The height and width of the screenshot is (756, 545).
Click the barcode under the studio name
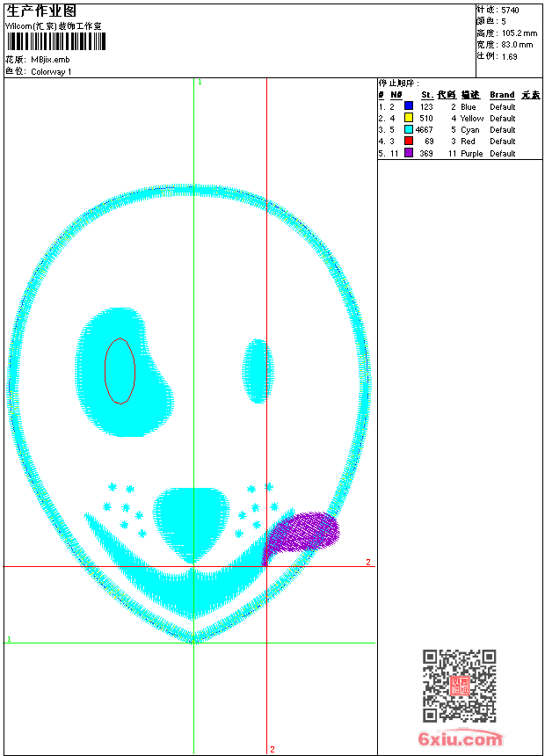pos(55,41)
